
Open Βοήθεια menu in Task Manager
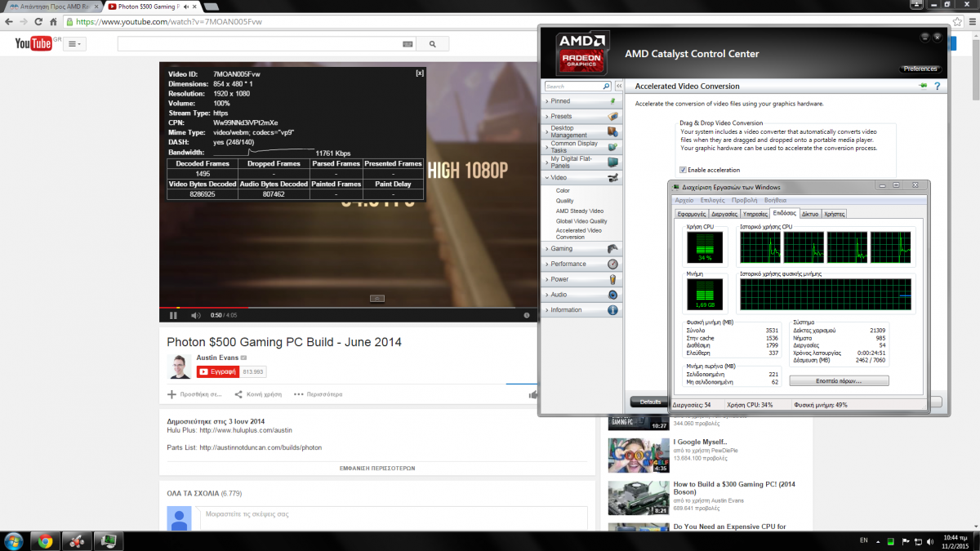pos(775,199)
